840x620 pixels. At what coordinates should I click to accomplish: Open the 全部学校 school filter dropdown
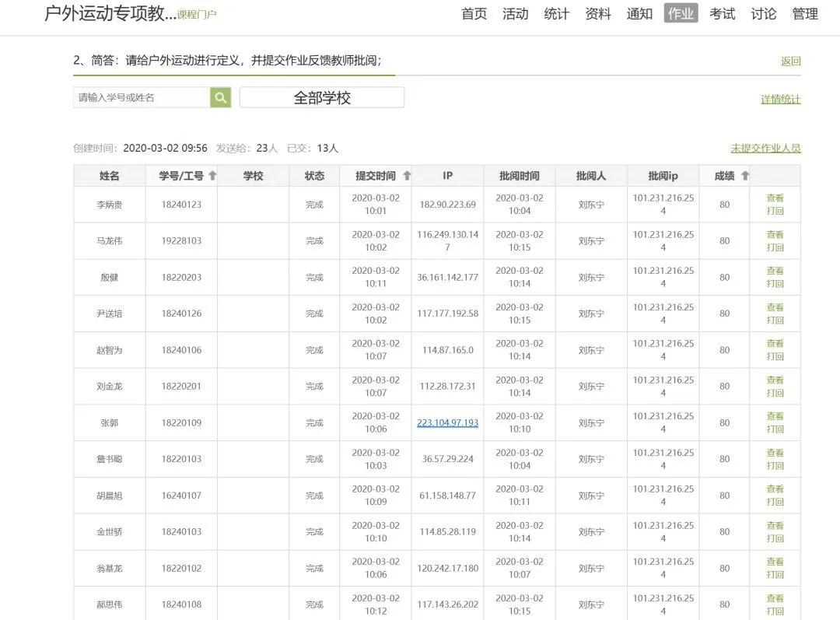click(321, 97)
